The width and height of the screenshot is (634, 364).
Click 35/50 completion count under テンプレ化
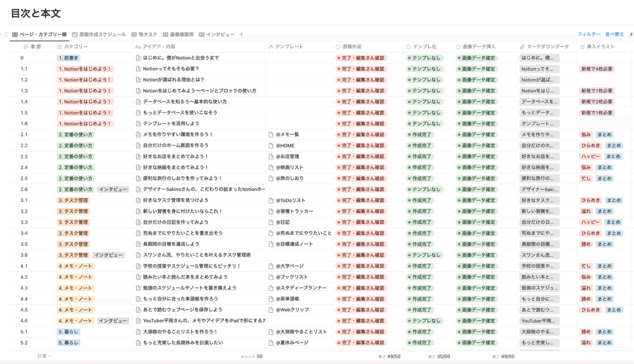coord(439,357)
